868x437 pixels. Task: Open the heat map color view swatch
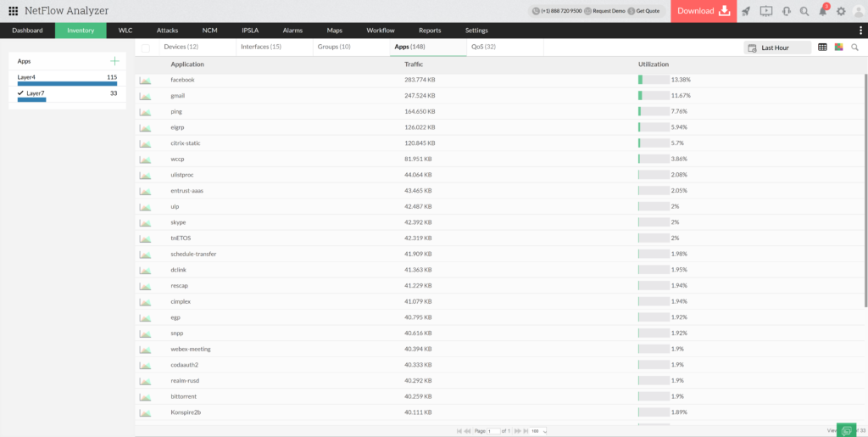point(838,48)
